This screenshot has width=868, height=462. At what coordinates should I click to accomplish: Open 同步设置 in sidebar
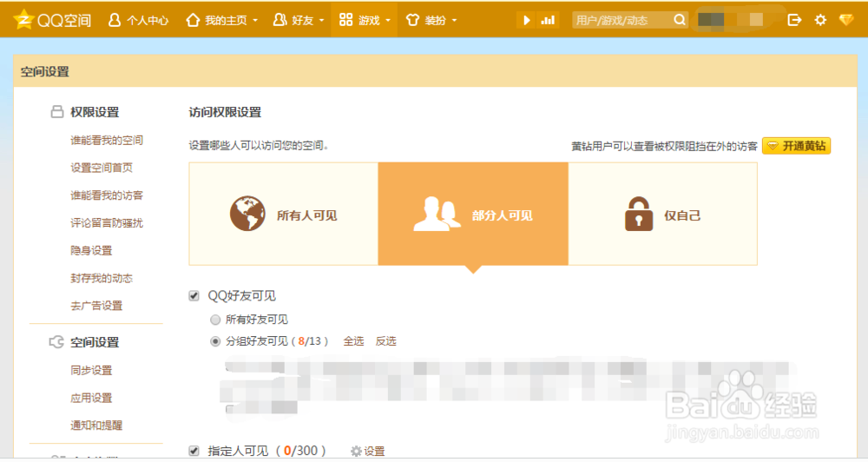tap(91, 370)
